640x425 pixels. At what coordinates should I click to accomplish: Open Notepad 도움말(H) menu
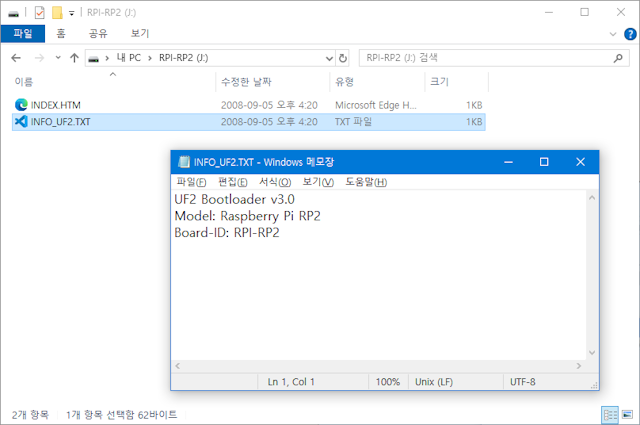(x=366, y=182)
